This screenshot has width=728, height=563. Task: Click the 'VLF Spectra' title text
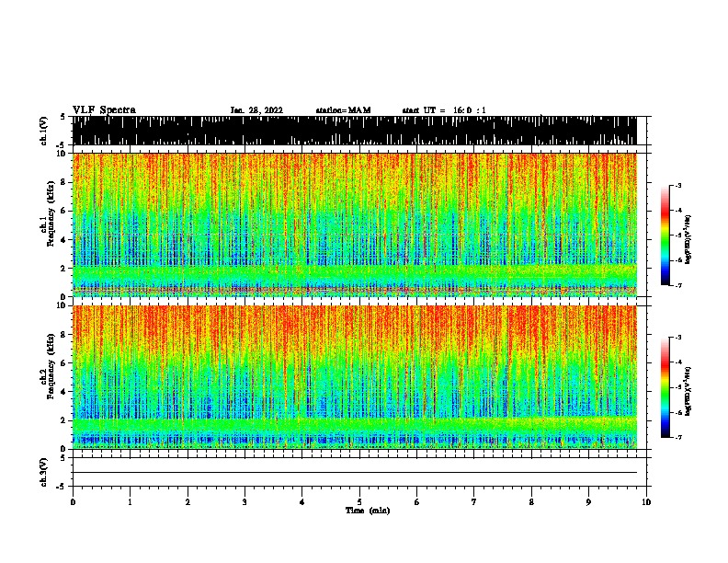point(104,110)
